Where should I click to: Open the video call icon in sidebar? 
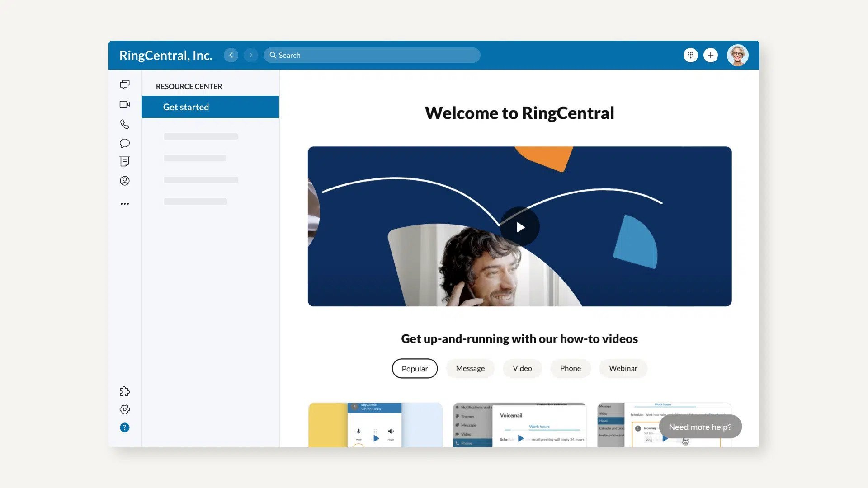[125, 103]
